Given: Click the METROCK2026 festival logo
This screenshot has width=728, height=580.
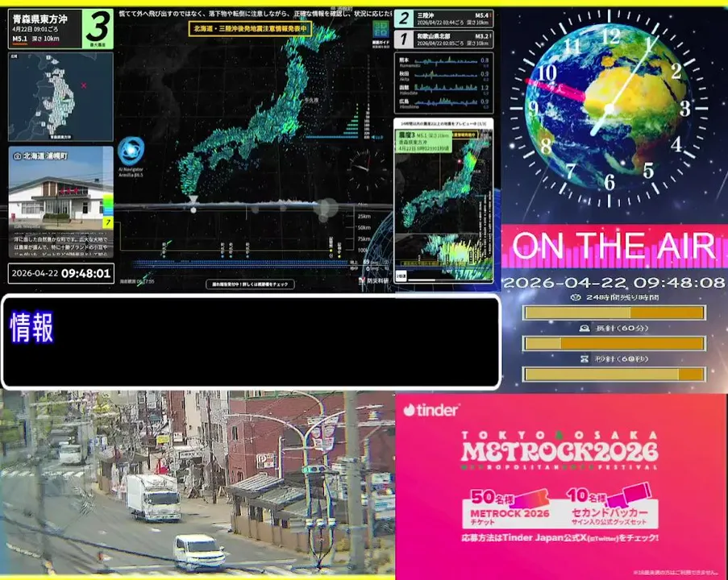Looking at the screenshot, I should point(560,451).
